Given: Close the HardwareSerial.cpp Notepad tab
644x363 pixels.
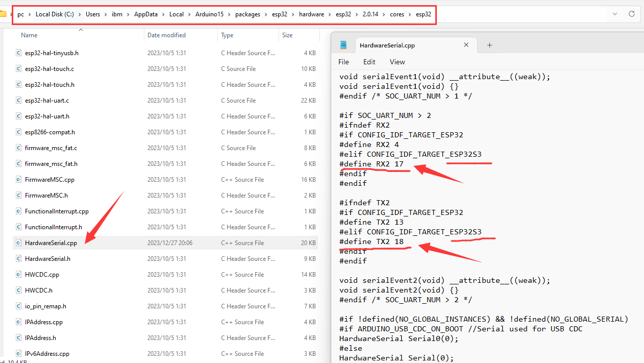Looking at the screenshot, I should (x=466, y=45).
